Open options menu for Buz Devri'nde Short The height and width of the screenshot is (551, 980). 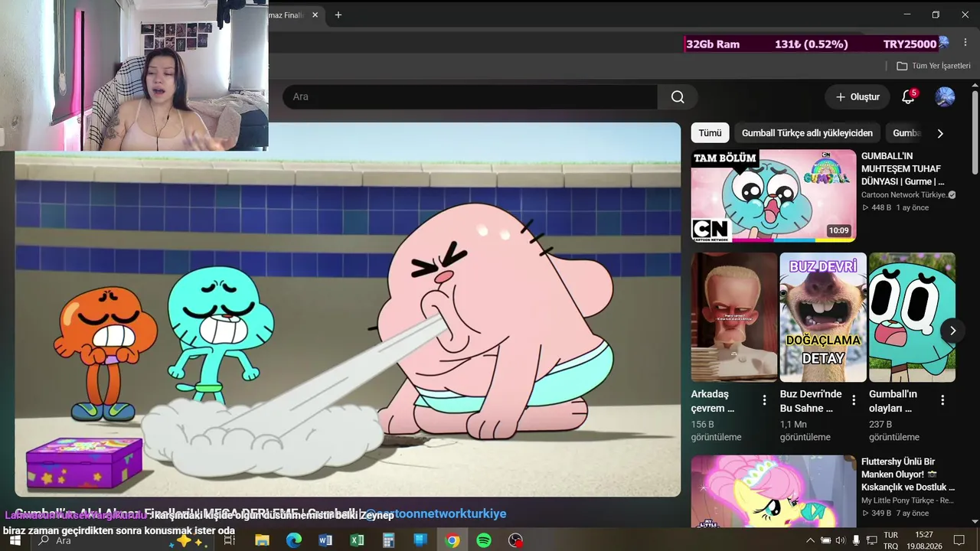pyautogui.click(x=854, y=400)
